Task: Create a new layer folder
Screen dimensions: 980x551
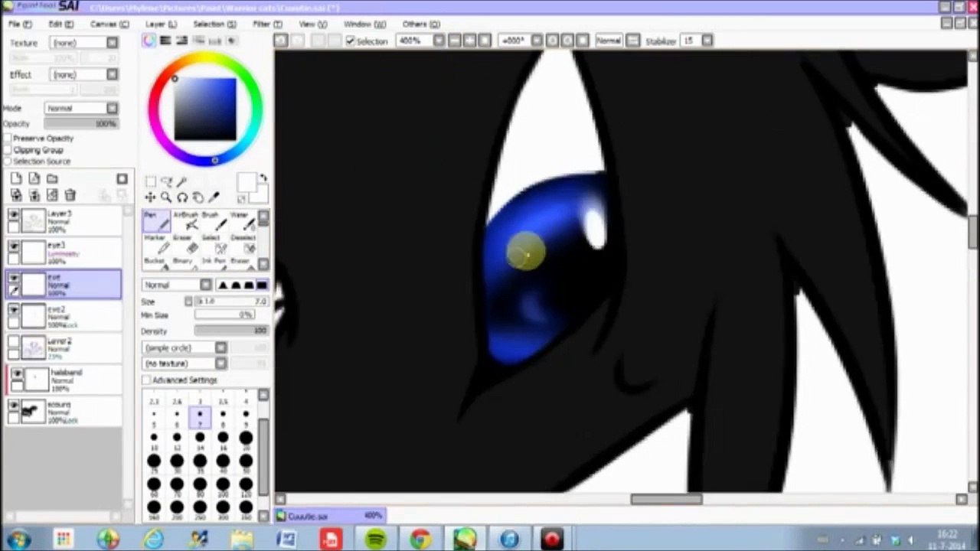Action: (x=53, y=178)
